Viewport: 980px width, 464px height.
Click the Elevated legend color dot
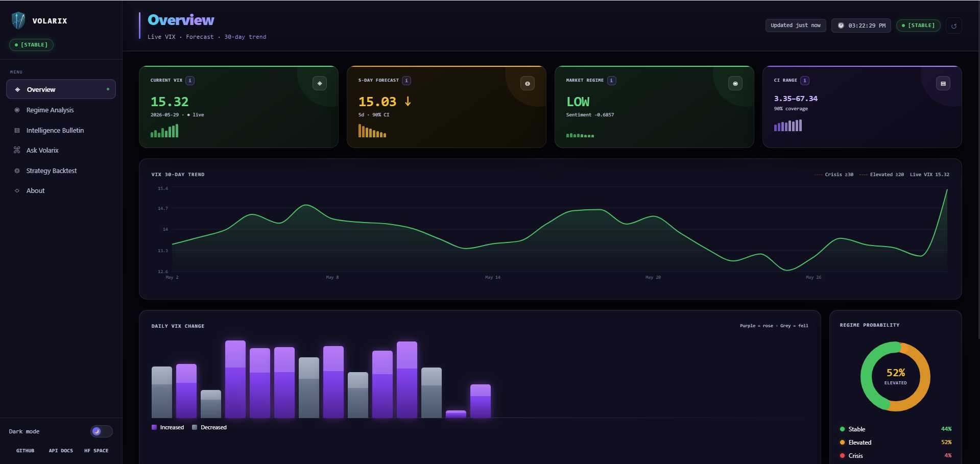[x=842, y=443]
